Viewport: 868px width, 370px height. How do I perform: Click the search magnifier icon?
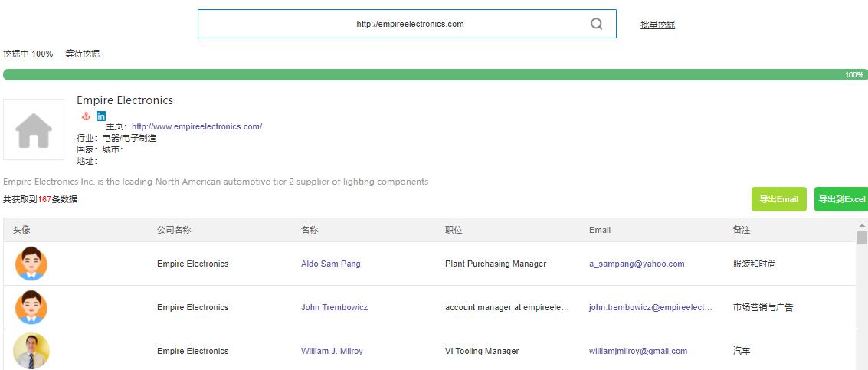(597, 24)
